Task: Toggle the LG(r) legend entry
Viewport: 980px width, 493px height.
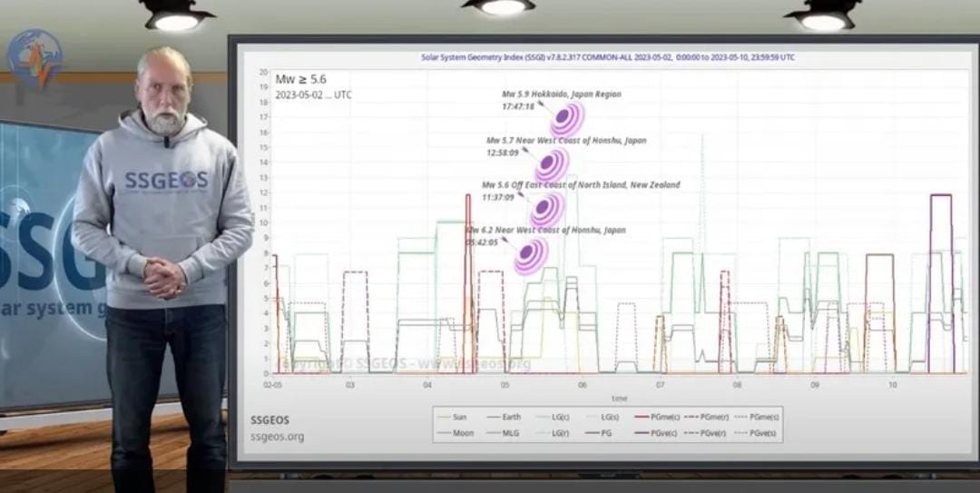Action: [553, 433]
